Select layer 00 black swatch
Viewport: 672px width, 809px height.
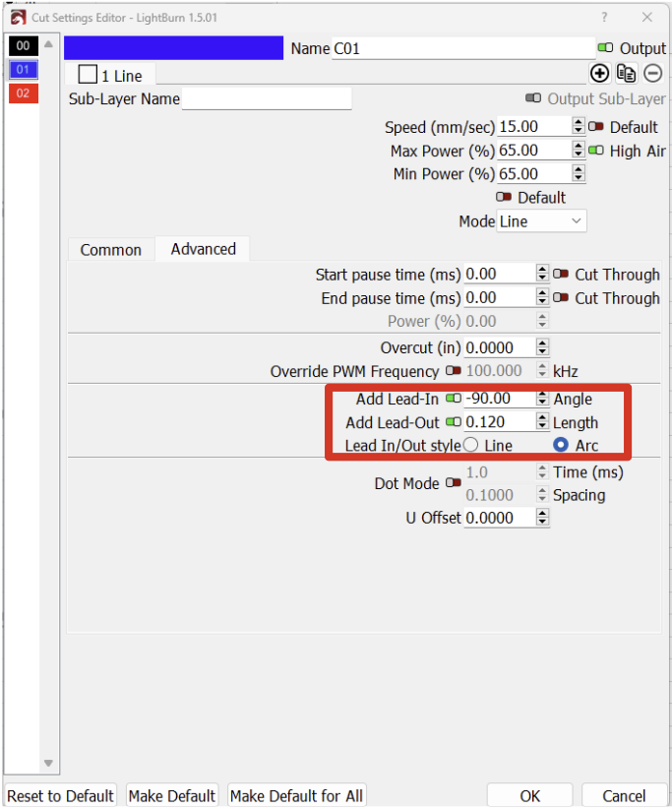tap(24, 46)
